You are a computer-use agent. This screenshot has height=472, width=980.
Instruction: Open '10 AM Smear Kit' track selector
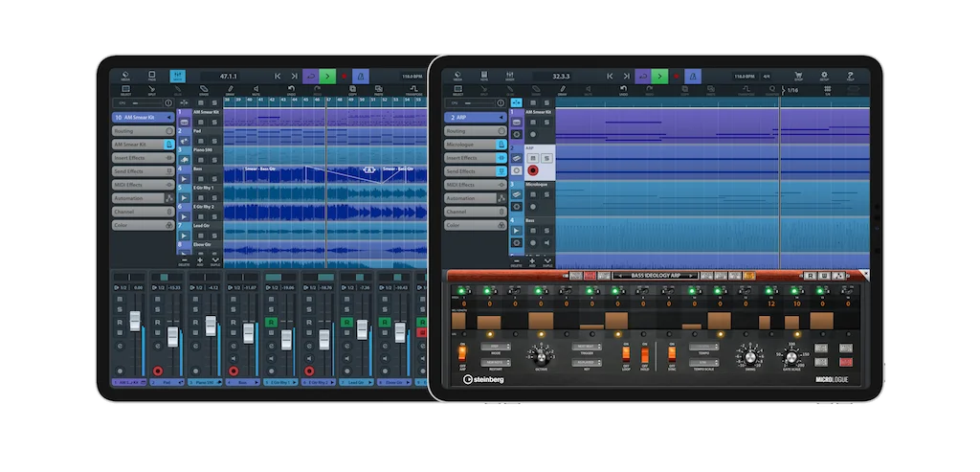[x=144, y=117]
